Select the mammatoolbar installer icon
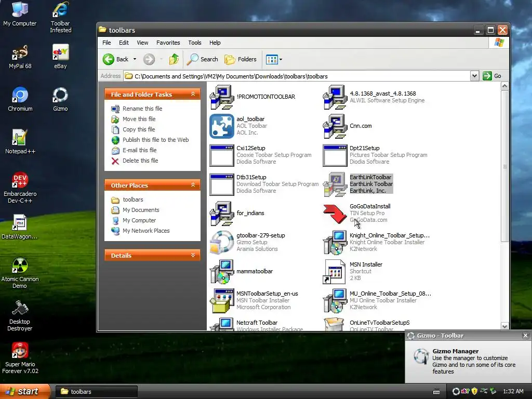This screenshot has width=532, height=399. pyautogui.click(x=221, y=272)
